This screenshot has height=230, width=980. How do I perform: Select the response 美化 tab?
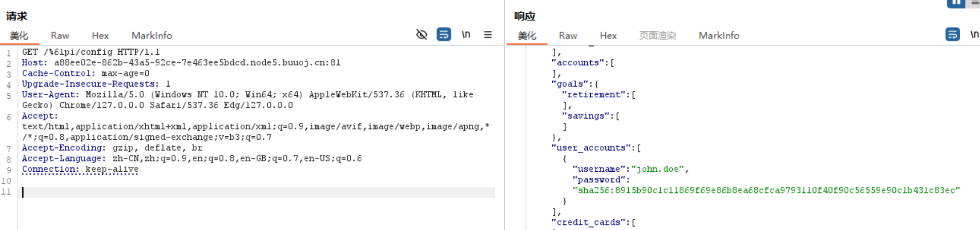point(527,35)
